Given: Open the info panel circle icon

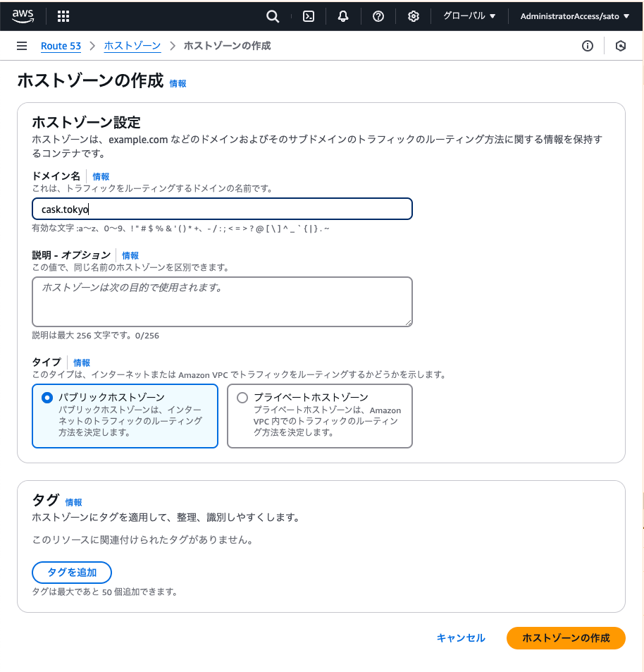Looking at the screenshot, I should click(588, 46).
